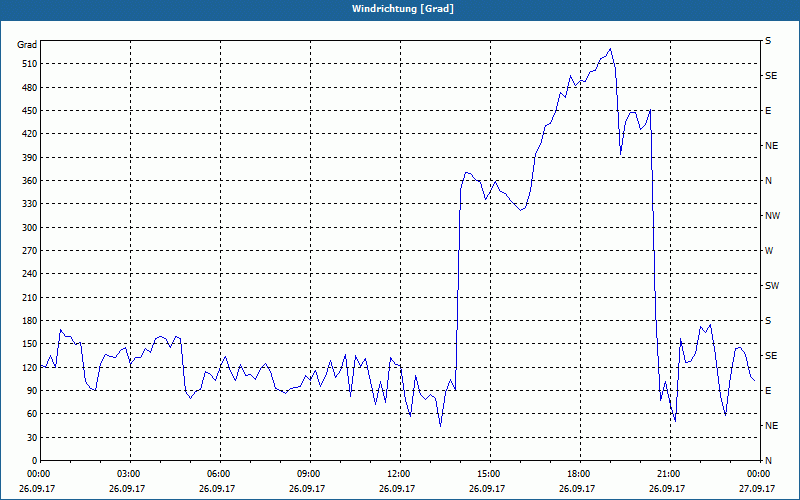Click the 26.09.17 date beneath 03:00
The image size is (800, 500).
click(127, 488)
